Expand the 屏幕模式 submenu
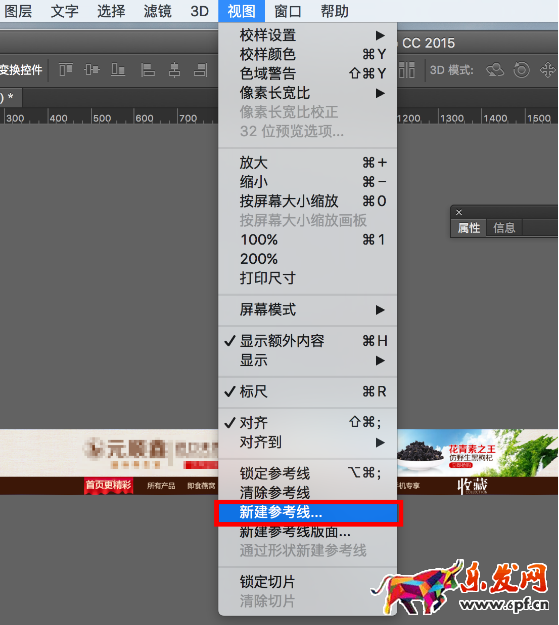Image resolution: width=559 pixels, height=625 pixels. [x=307, y=310]
